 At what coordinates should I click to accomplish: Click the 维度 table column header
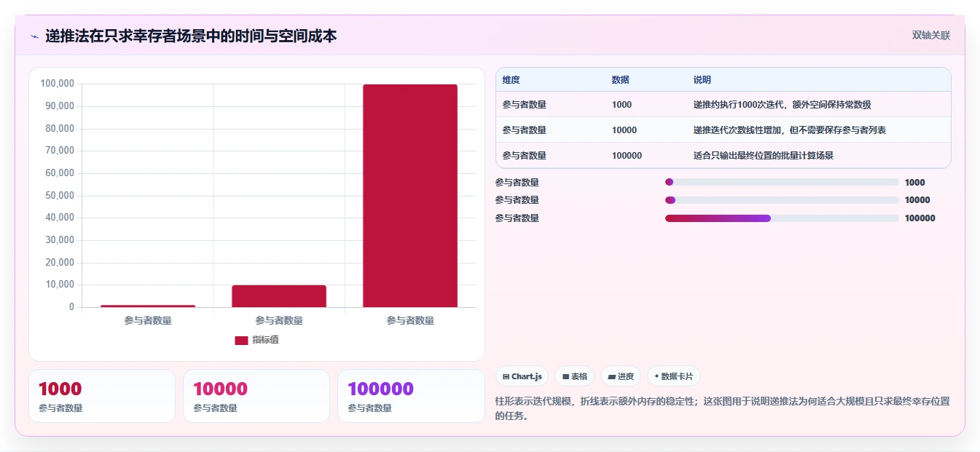[x=511, y=80]
